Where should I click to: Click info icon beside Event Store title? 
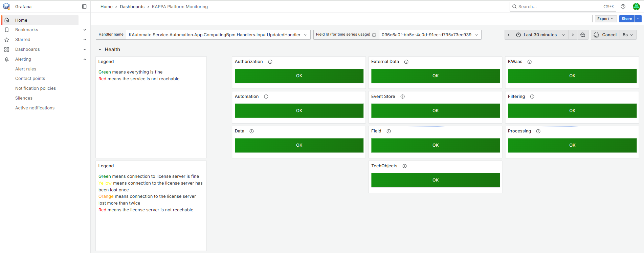pos(403,97)
